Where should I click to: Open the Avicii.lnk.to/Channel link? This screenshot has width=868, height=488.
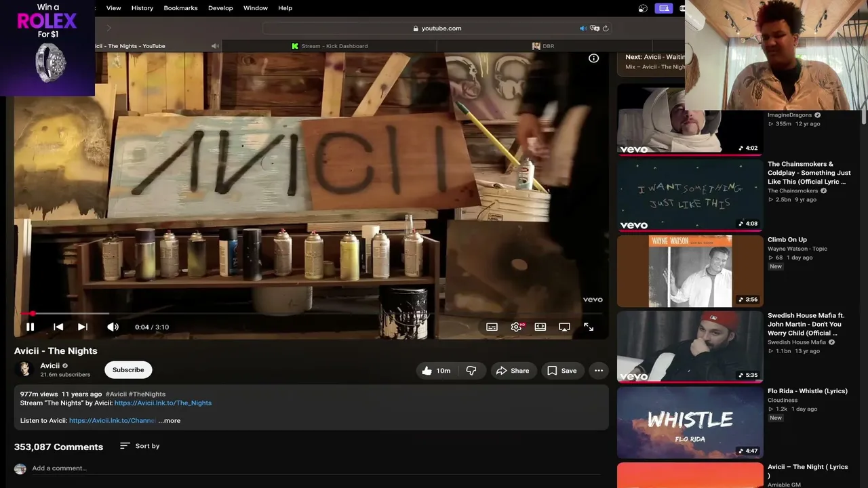(x=113, y=420)
